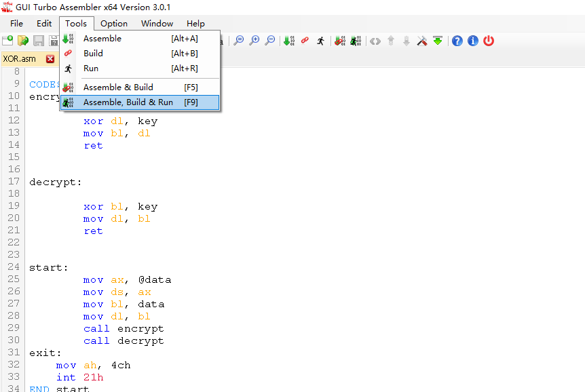Show info with the blue 'i' icon

pyautogui.click(x=473, y=41)
